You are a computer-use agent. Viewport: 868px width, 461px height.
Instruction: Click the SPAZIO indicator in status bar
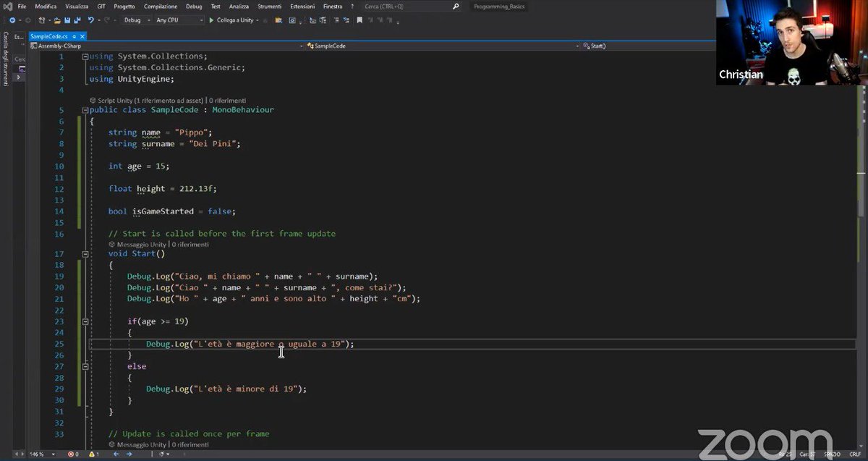(833, 454)
